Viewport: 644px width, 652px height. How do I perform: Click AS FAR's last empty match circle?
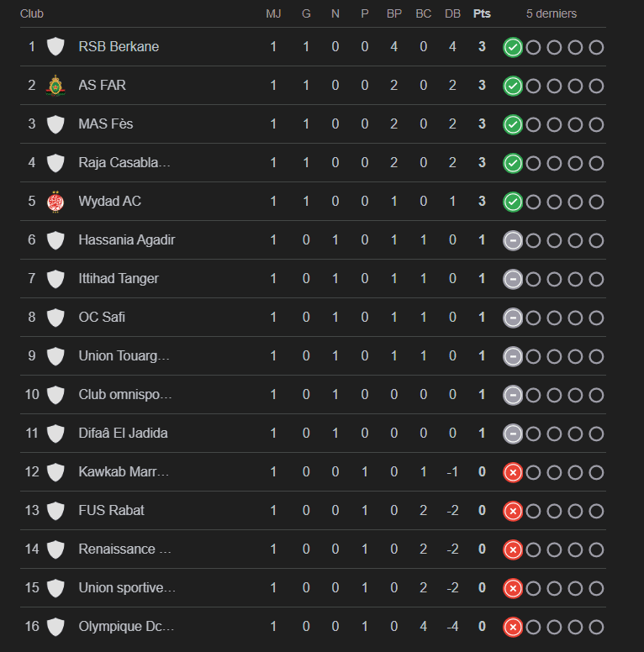point(596,86)
